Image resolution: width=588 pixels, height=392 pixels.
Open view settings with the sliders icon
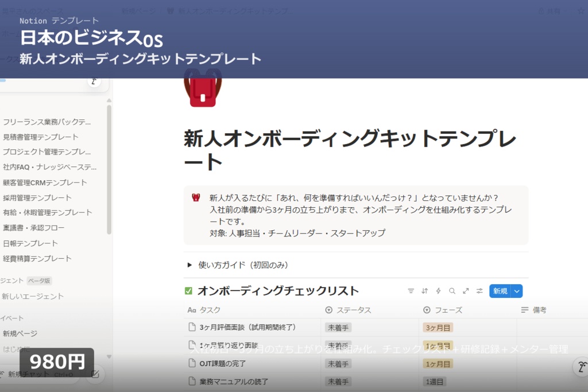click(479, 291)
